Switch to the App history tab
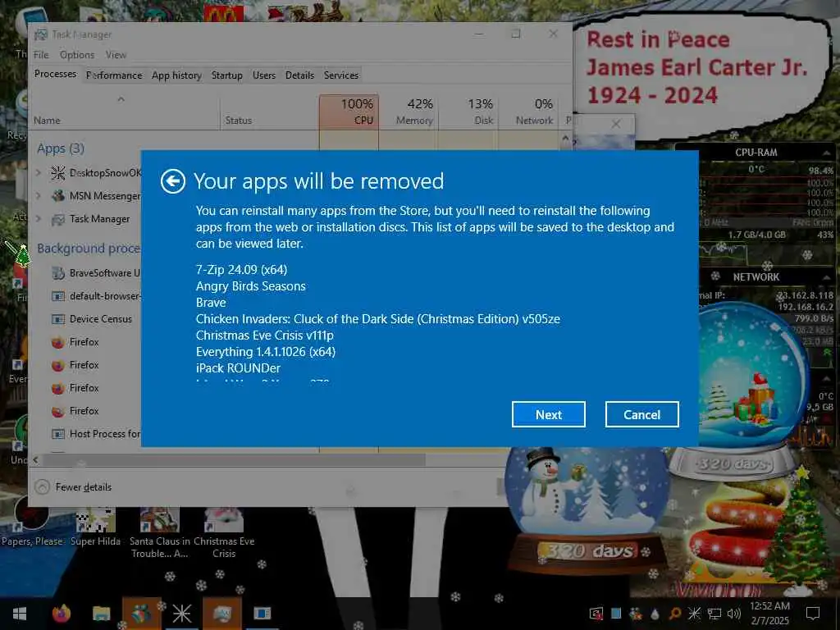 pos(176,75)
